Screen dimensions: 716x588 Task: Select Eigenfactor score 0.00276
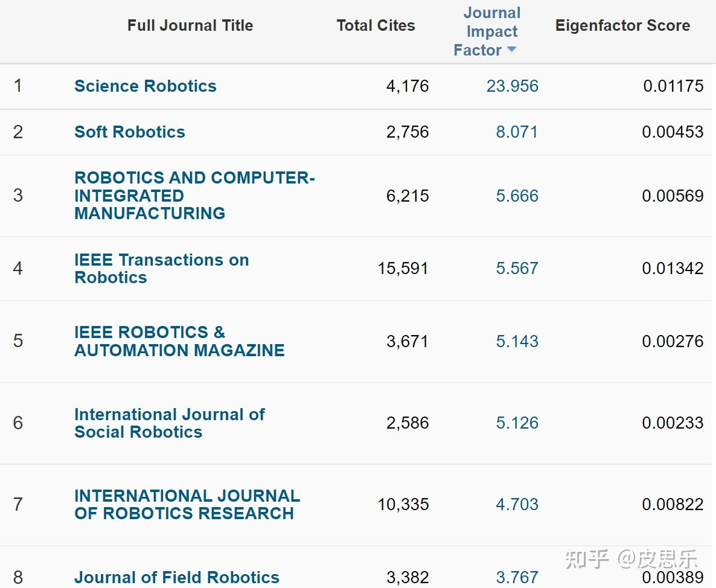click(x=673, y=341)
